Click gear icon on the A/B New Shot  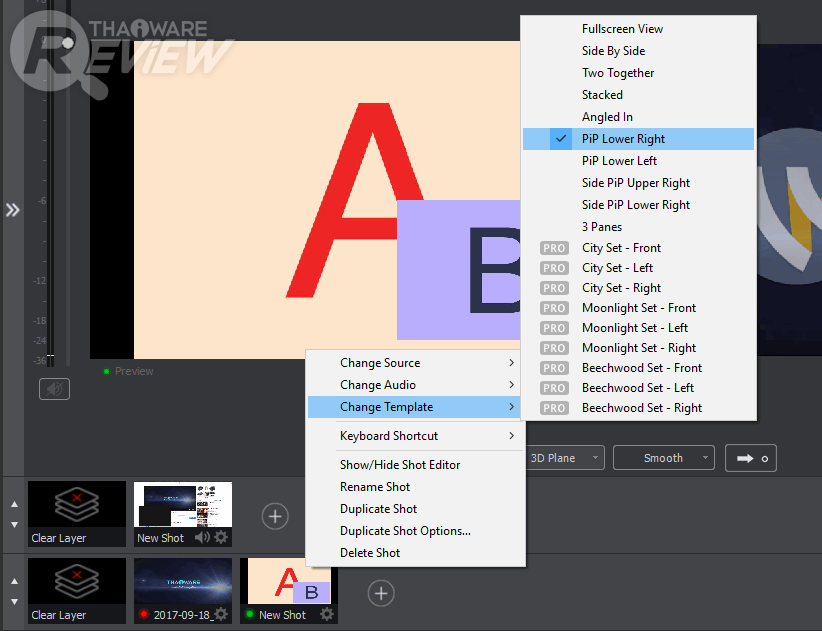(x=327, y=615)
